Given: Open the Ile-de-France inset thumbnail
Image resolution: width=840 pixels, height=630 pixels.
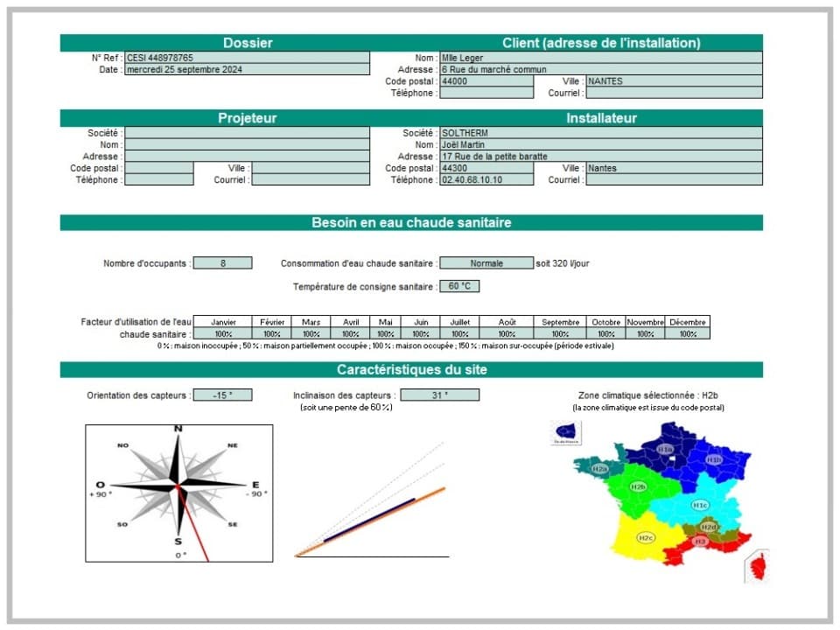Looking at the screenshot, I should [x=566, y=433].
